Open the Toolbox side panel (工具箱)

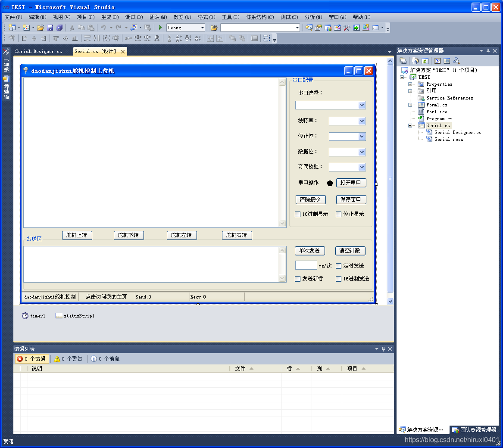coord(6,60)
